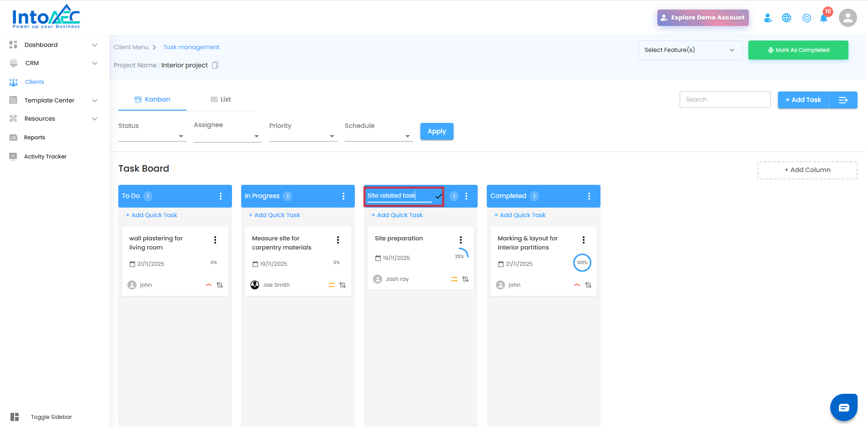The height and width of the screenshot is (427, 868).
Task: Click Joe Smith assignee avatar
Action: click(x=255, y=285)
